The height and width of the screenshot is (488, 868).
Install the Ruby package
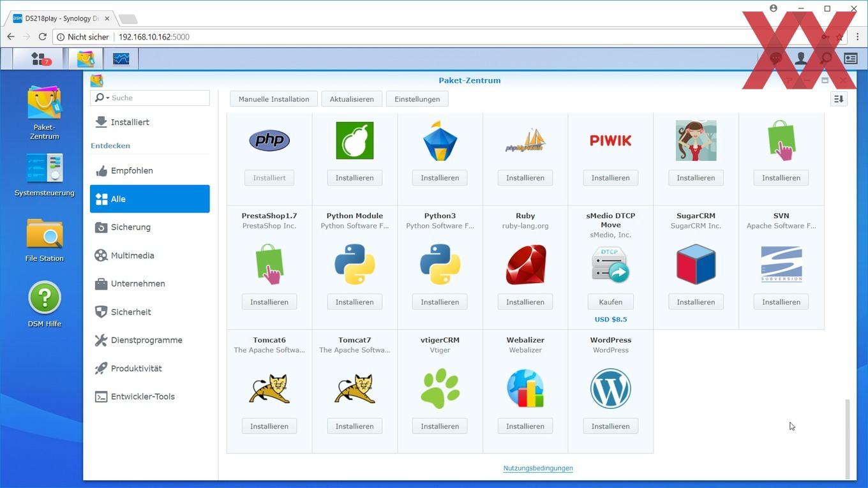(525, 302)
